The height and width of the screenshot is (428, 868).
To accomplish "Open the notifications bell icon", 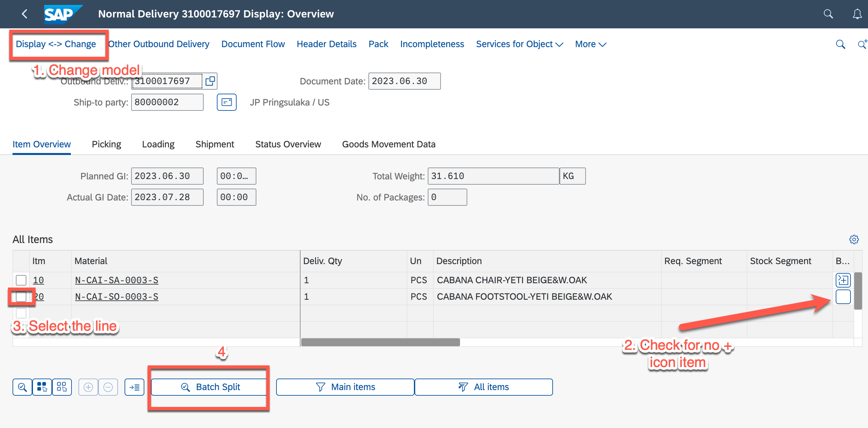I will [x=857, y=14].
